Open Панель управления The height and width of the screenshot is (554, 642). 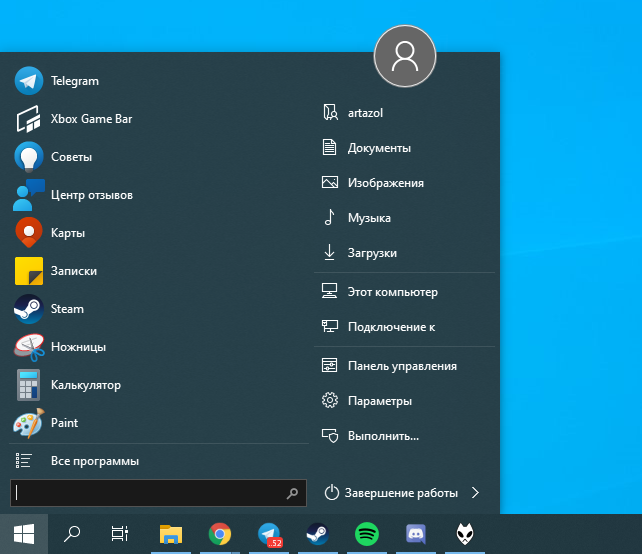[x=405, y=366]
